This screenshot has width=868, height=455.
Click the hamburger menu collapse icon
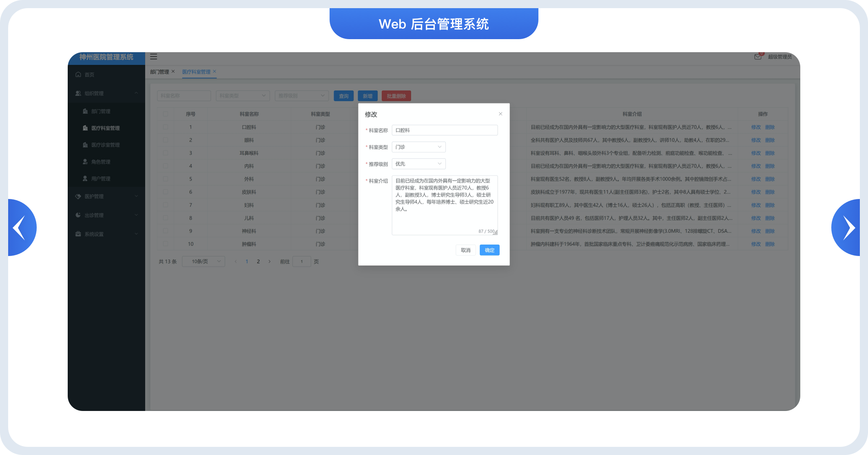(153, 57)
